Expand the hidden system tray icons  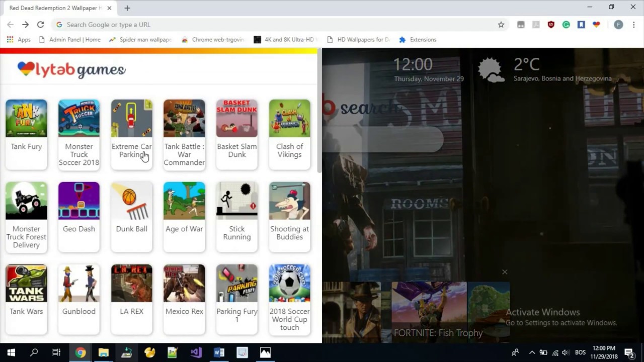coord(532,353)
